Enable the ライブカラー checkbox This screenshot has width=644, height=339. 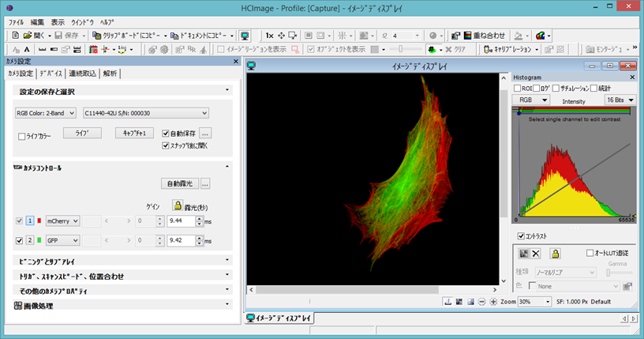point(22,137)
